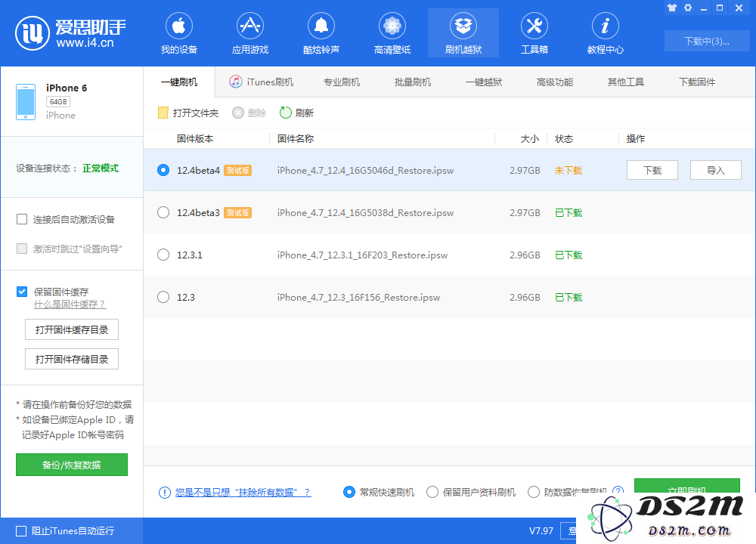Open settings gear in title bar

click(688, 8)
